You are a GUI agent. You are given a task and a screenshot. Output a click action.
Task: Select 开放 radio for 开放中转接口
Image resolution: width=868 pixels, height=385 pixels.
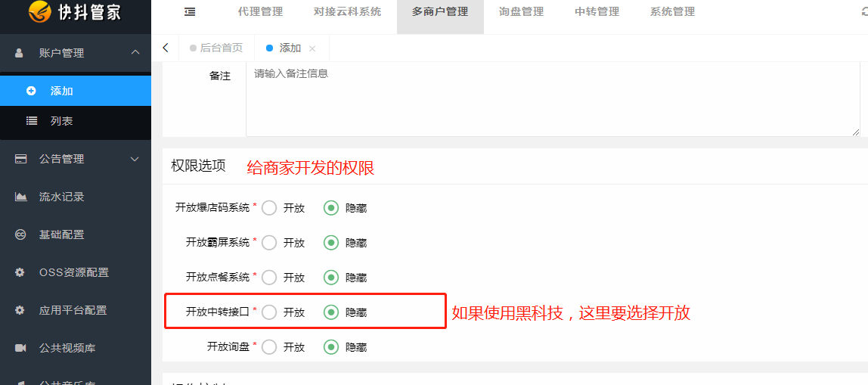click(270, 312)
